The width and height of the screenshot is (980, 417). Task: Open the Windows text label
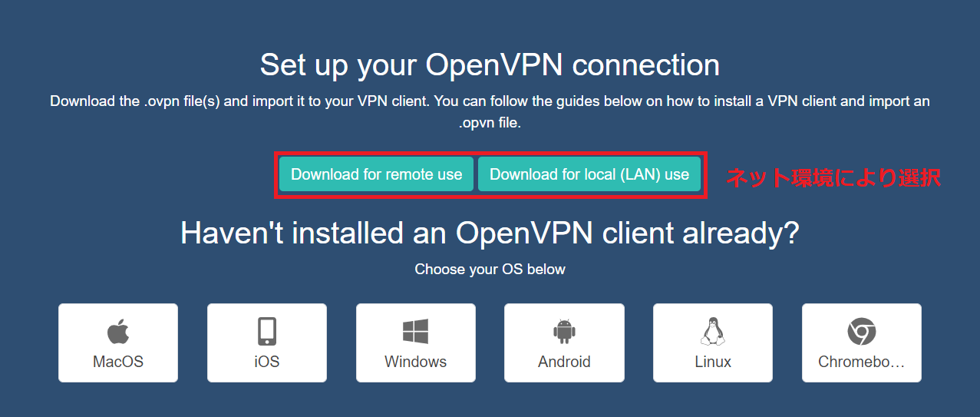click(x=415, y=362)
